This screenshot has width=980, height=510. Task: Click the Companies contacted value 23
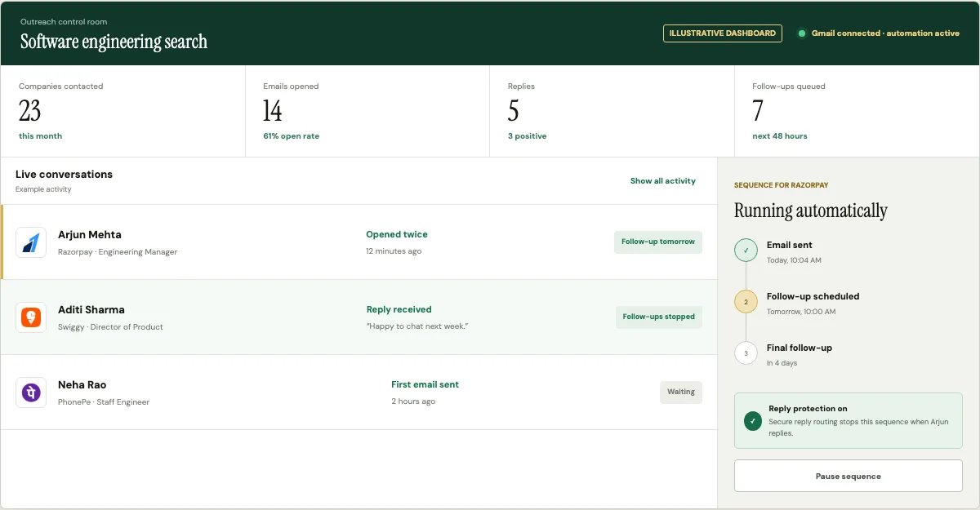(30, 110)
